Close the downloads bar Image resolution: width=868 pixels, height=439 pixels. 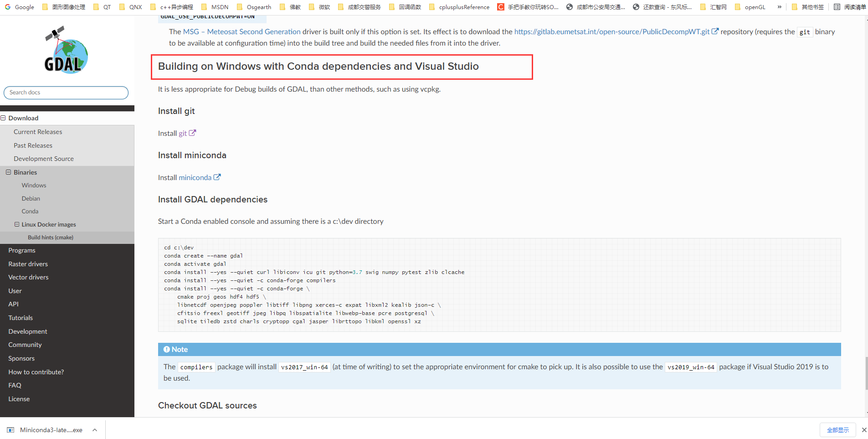(864, 430)
